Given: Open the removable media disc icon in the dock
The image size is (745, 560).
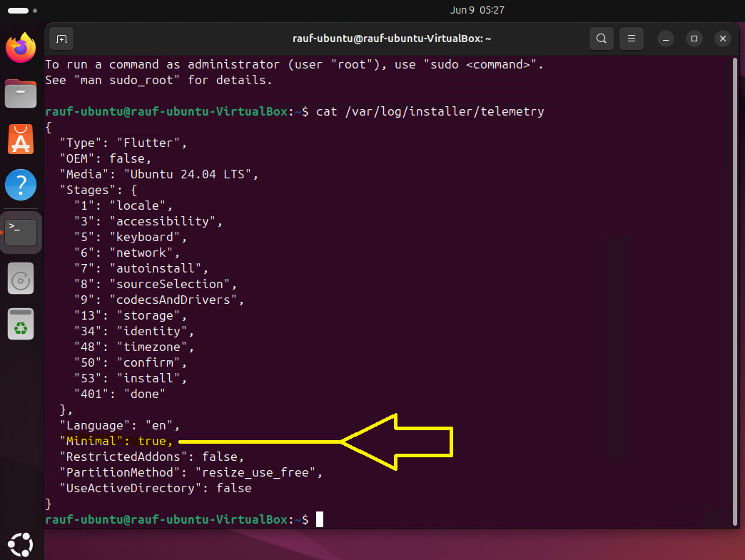Looking at the screenshot, I should click(20, 278).
